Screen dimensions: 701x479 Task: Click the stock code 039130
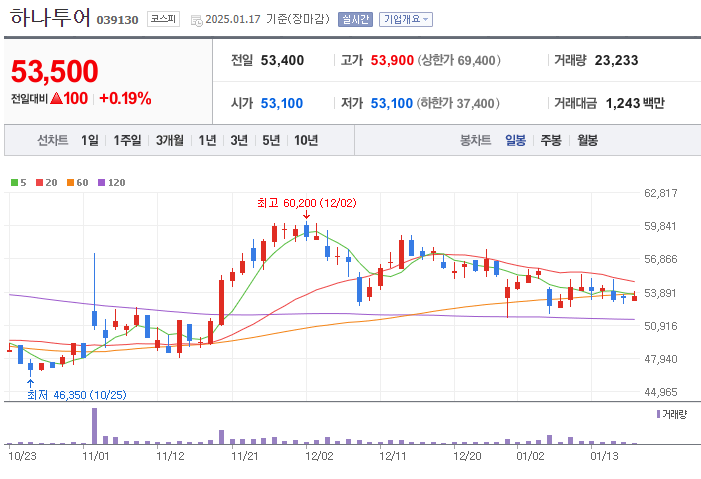(x=118, y=20)
